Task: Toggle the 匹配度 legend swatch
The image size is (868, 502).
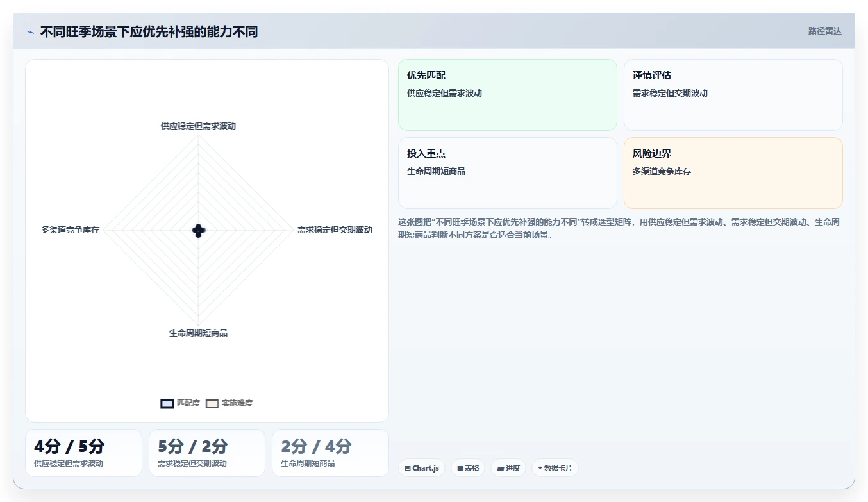Action: (x=167, y=403)
